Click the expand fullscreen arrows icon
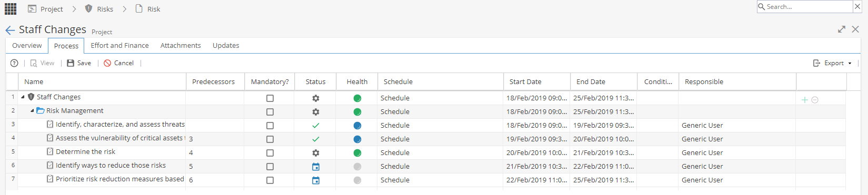The image size is (868, 195). (x=842, y=29)
